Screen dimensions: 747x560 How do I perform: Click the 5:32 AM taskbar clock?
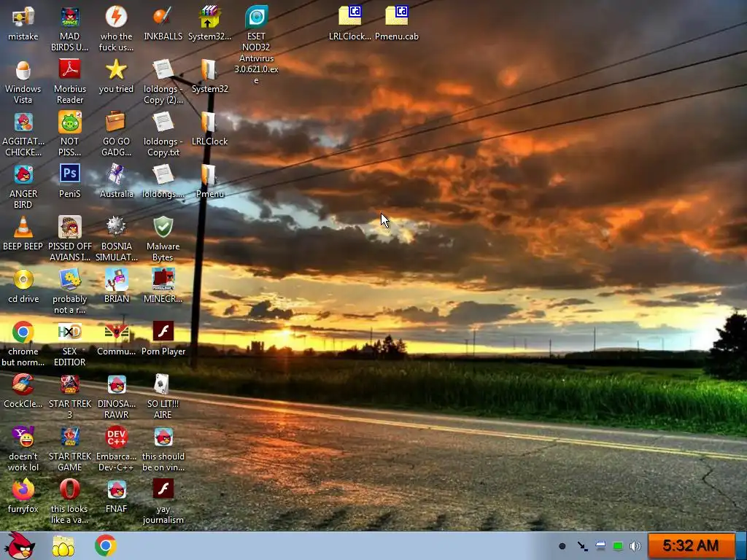click(690, 545)
